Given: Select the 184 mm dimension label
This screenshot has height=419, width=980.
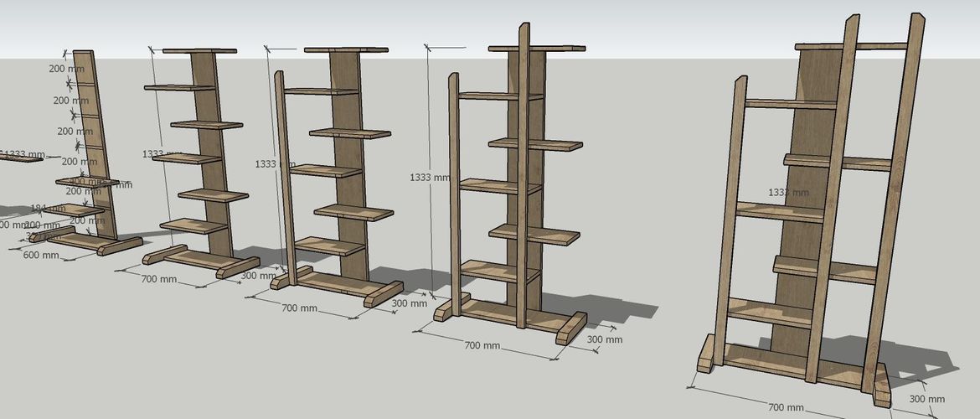Looking at the screenshot, I should pyautogui.click(x=48, y=209).
